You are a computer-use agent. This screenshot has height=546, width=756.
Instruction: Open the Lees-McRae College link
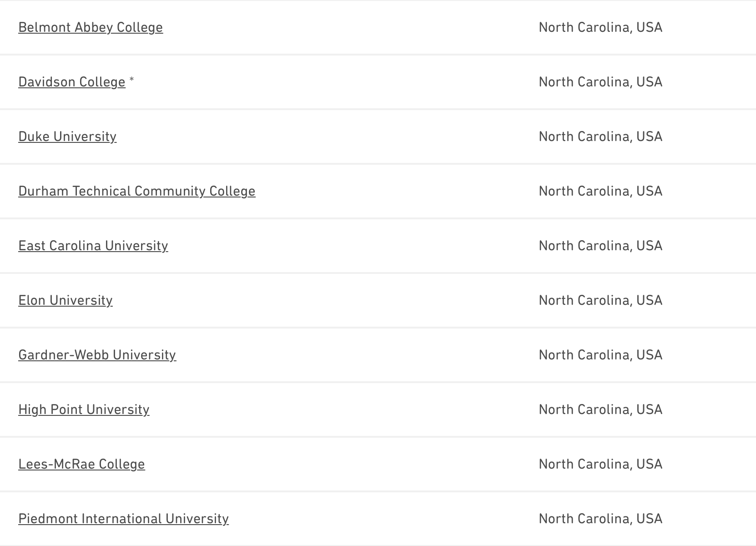[x=81, y=464]
